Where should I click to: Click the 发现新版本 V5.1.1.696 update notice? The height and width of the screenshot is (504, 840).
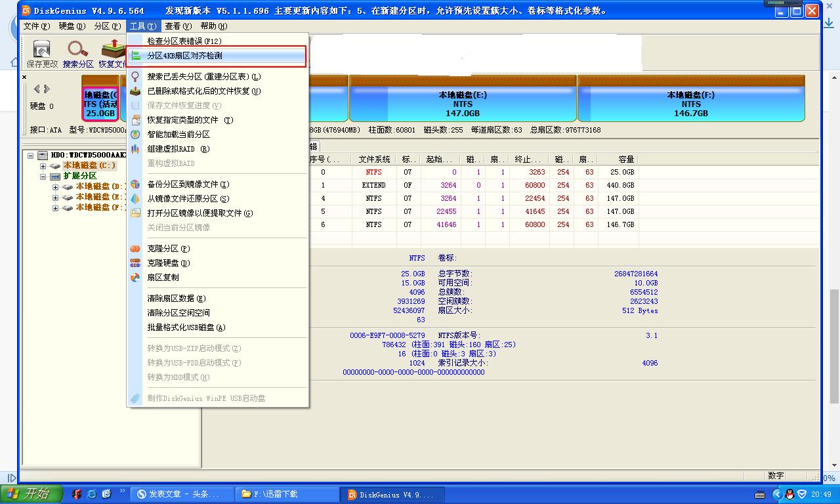pos(210,10)
